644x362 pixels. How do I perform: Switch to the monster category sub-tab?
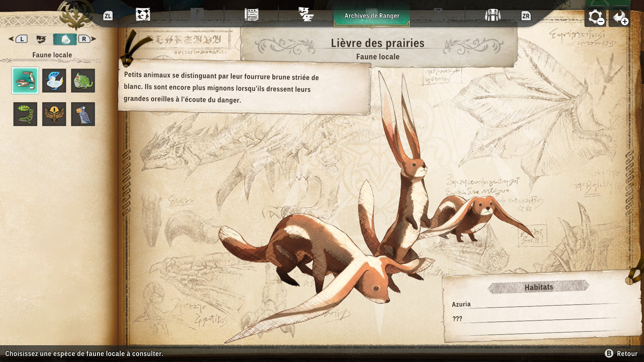click(41, 39)
